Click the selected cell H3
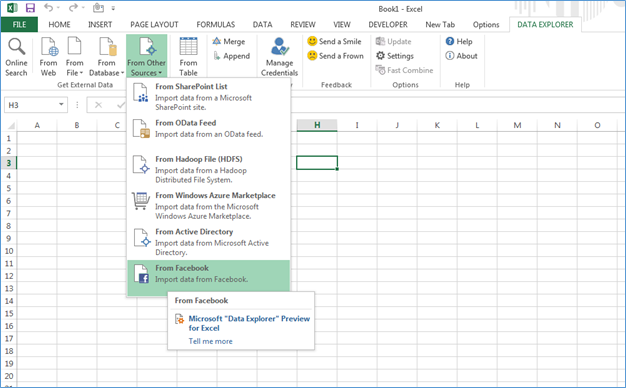 point(317,163)
